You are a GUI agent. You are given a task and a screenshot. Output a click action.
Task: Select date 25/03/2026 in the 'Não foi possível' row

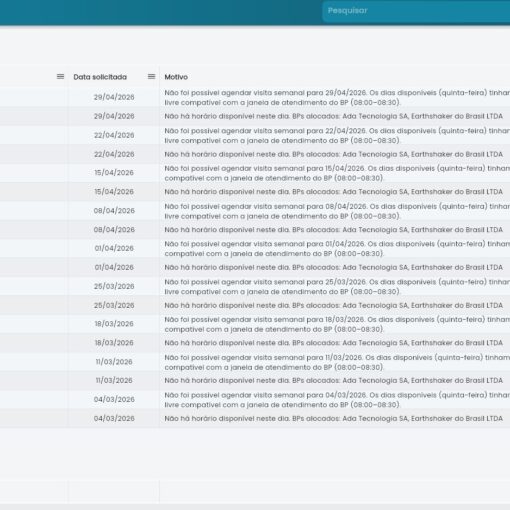point(114,286)
